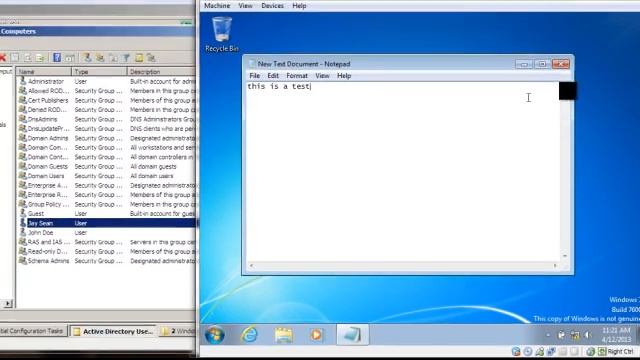Click the volume speaker tray icon
Image resolution: width=640 pixels, height=360 pixels.
(588, 335)
